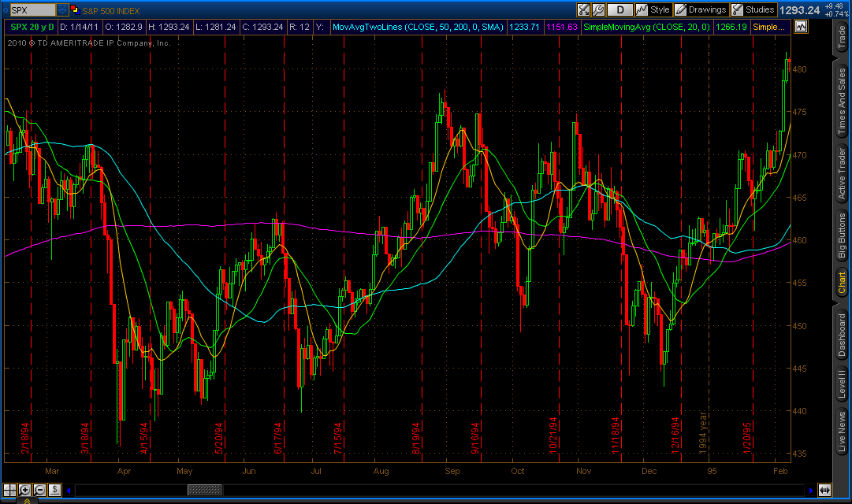Click the colored squares link icon beside SPX
Image resolution: width=852 pixels, height=504 pixels.
click(74, 9)
